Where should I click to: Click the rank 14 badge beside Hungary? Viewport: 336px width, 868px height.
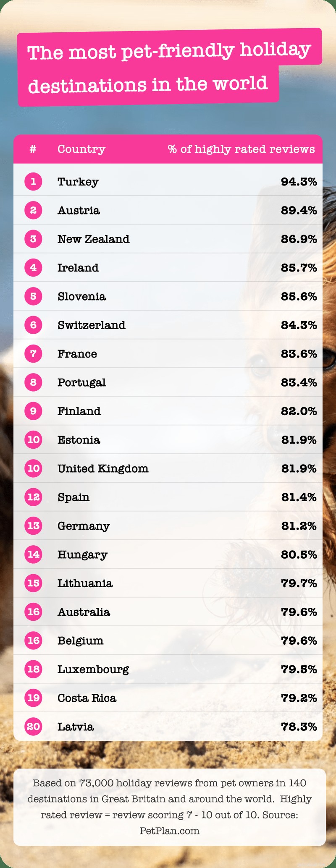[33, 554]
